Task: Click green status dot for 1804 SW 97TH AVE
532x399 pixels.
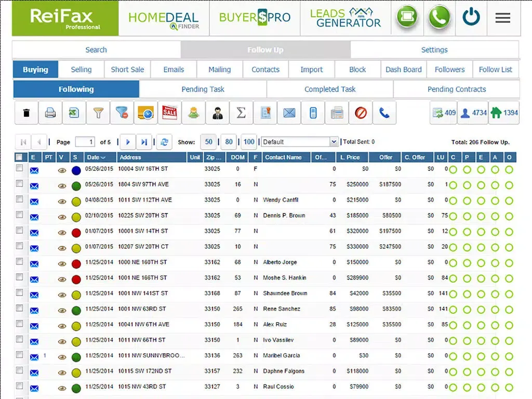Action: click(x=76, y=186)
